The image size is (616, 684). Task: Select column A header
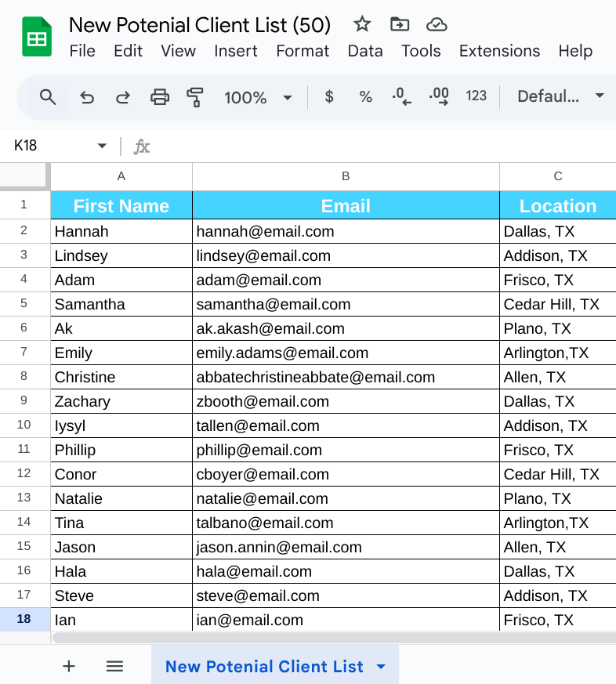coord(121,176)
